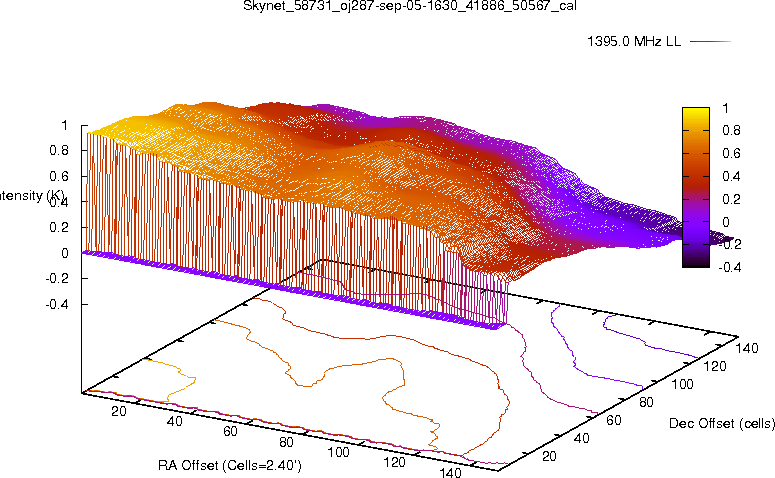
Task: Click the 40 tick on Dec Offset axis
Action: tap(582, 438)
